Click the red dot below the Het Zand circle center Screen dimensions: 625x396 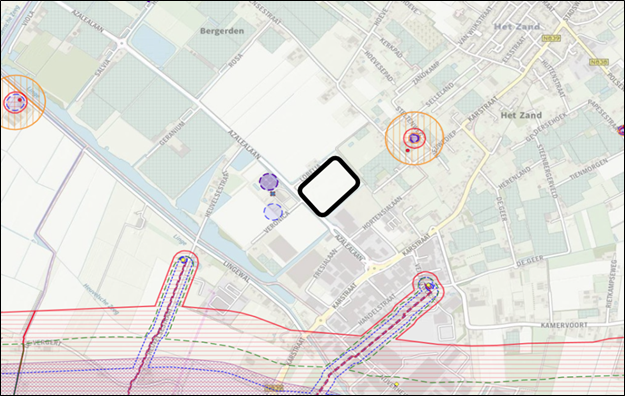[x=407, y=150]
